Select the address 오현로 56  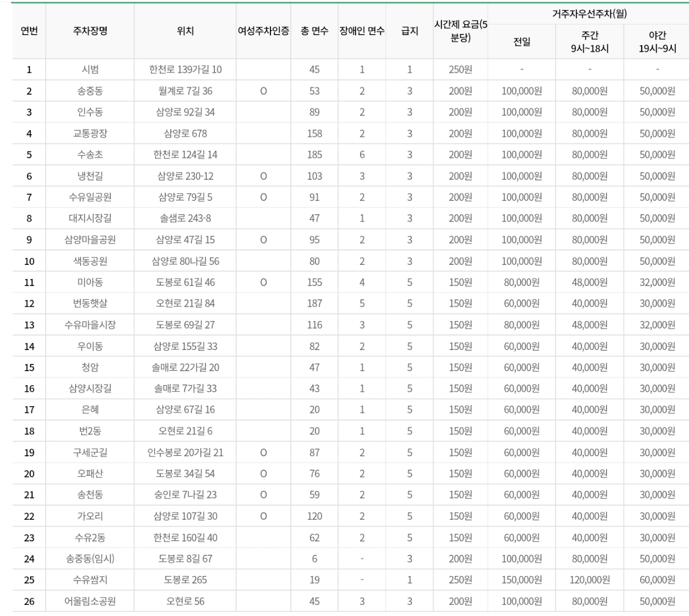point(185,602)
